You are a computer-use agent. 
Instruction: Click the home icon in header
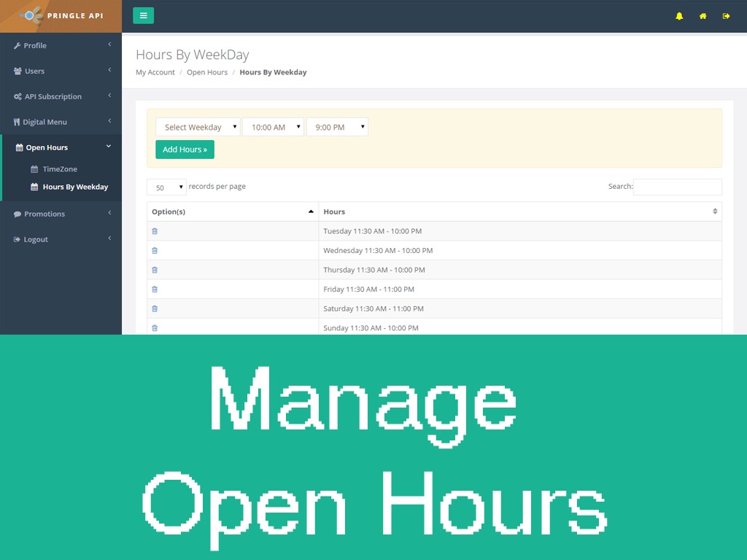pos(703,16)
